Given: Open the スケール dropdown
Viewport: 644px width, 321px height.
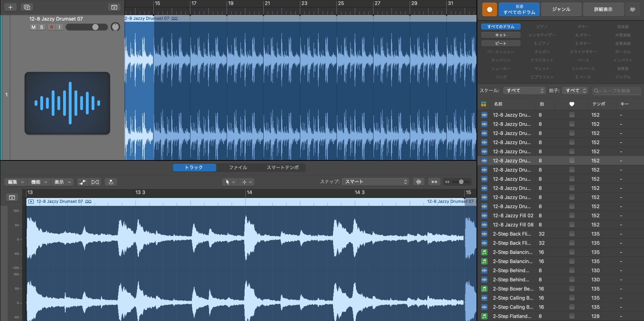Looking at the screenshot, I should 524,90.
